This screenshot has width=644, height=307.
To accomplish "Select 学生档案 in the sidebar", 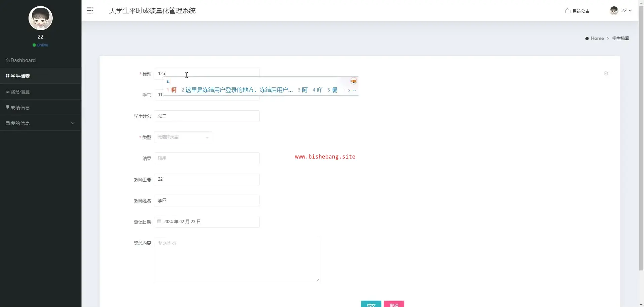I will [x=41, y=76].
